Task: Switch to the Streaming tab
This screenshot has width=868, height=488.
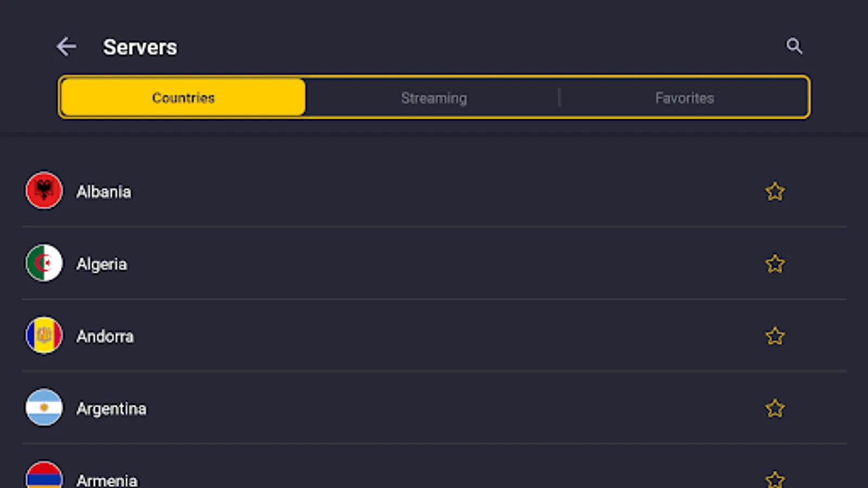Action: (434, 98)
